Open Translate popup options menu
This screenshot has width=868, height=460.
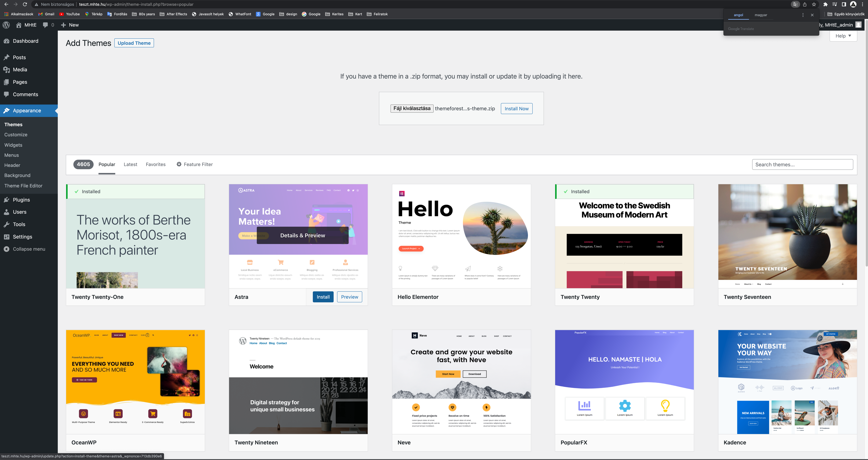point(803,15)
